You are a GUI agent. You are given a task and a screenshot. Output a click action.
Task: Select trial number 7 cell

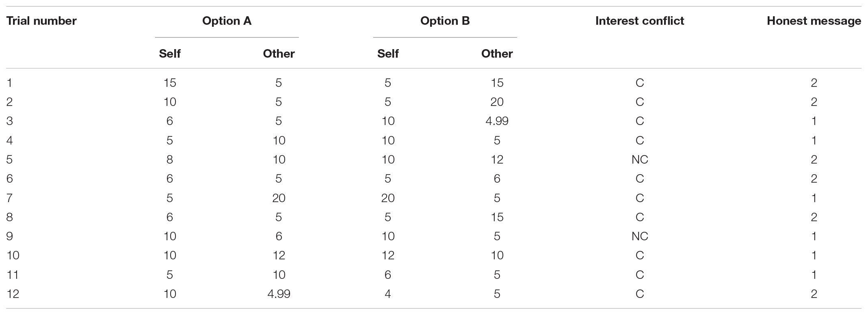[9, 198]
